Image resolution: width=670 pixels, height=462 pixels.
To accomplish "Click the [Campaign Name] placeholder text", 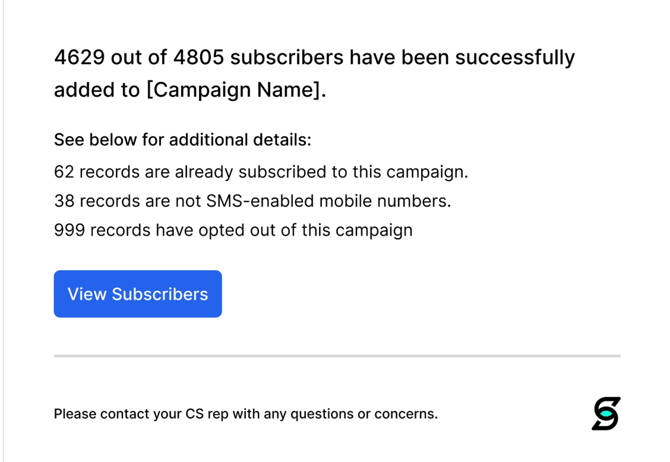I will (x=235, y=90).
